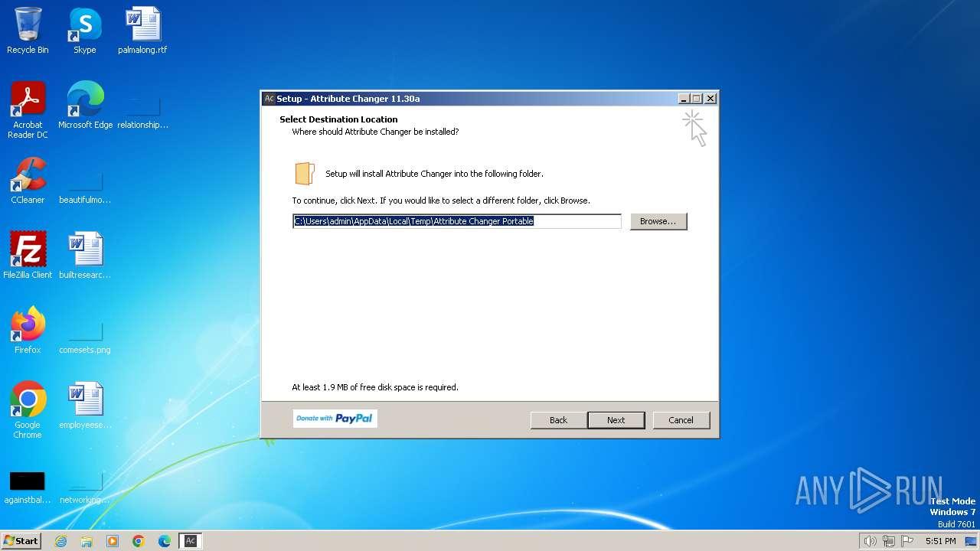The image size is (980, 551).
Task: Launch Google Chrome desktop shortcut
Action: click(x=28, y=410)
